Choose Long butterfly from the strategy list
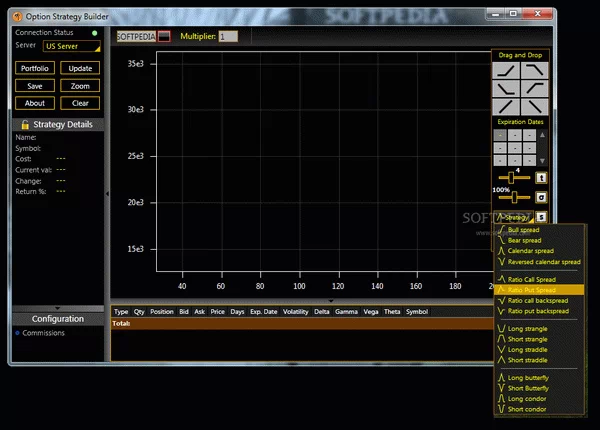 click(x=529, y=377)
